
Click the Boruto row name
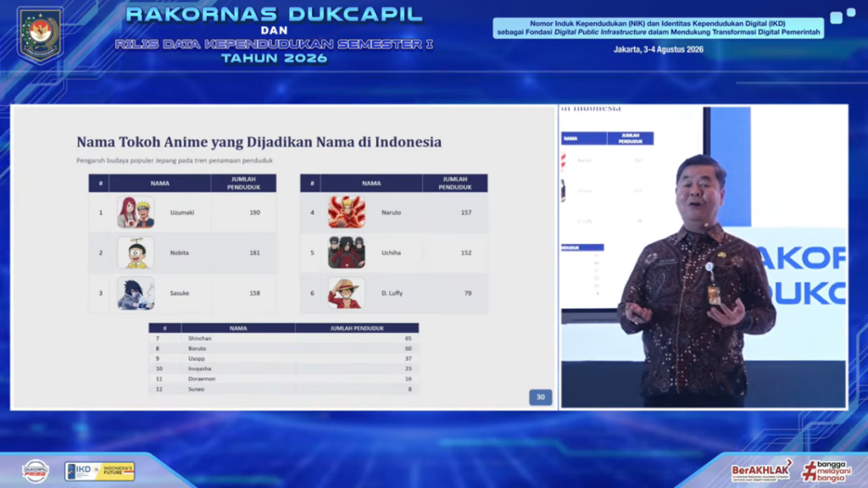pyautogui.click(x=197, y=348)
